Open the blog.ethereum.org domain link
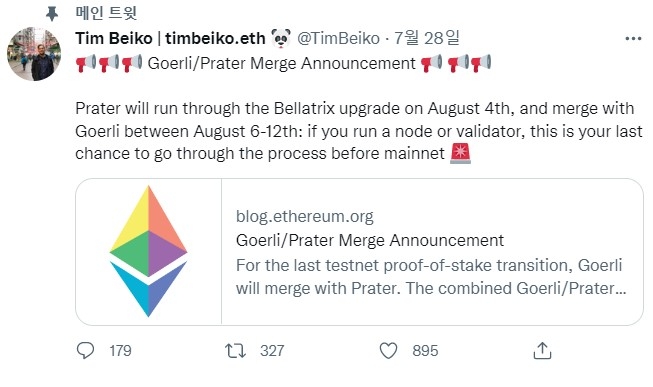 [x=305, y=216]
